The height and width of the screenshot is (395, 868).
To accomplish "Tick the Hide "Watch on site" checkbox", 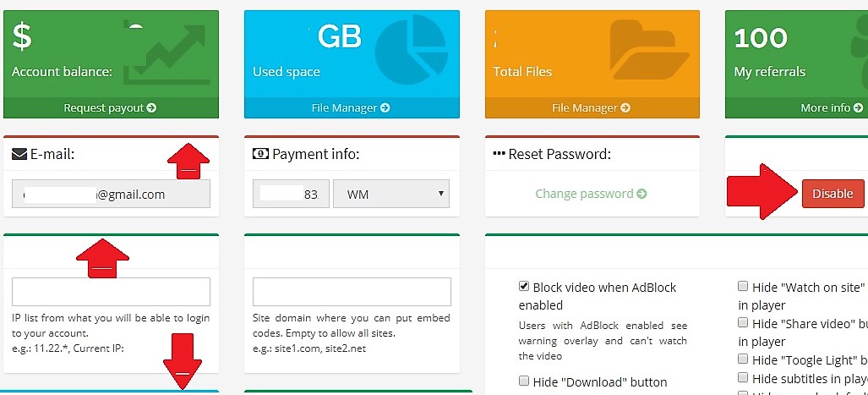I will [743, 287].
